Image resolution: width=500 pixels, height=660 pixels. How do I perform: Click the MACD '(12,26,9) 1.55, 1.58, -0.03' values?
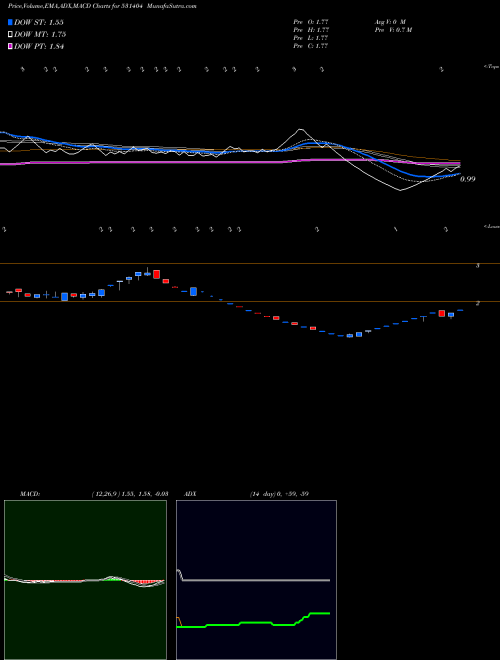pyautogui.click(x=130, y=494)
